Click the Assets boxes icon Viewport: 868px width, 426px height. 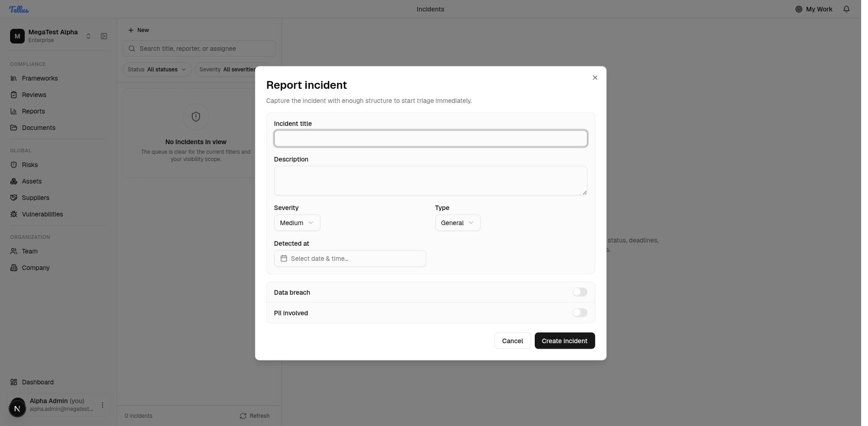(14, 181)
